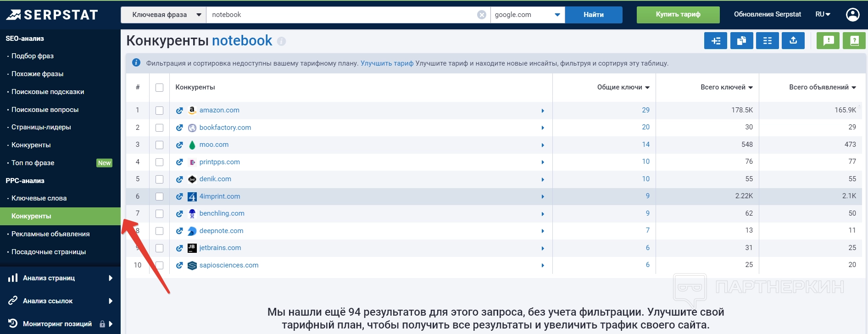Clear the notebook search query
This screenshot has height=334, width=868.
coord(482,15)
